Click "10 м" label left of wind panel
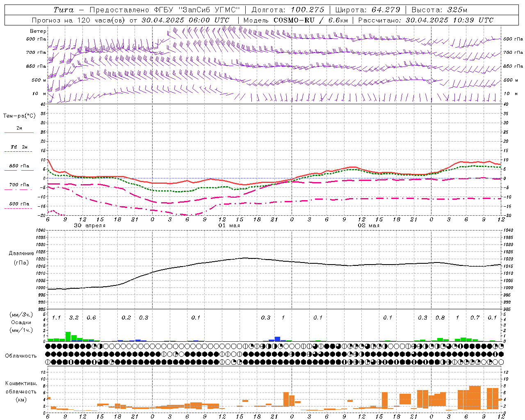Screen dimensions: 525x420 39,94
